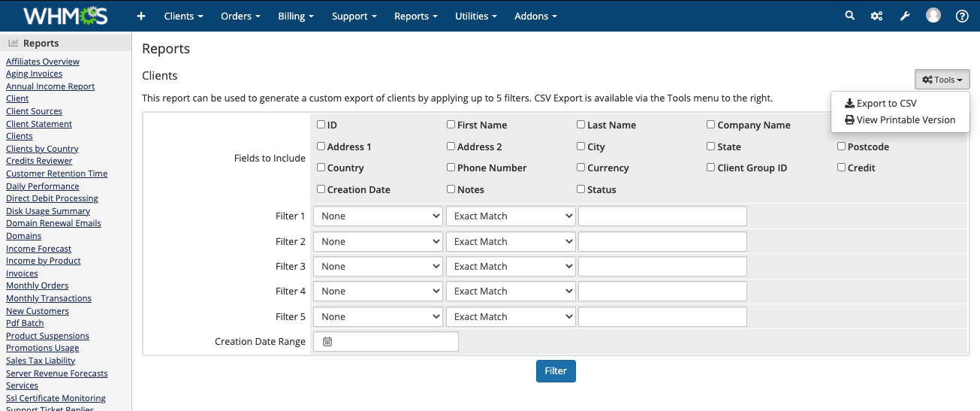Open the Filter 4 match type dropdown
This screenshot has height=411, width=980.
tap(511, 291)
